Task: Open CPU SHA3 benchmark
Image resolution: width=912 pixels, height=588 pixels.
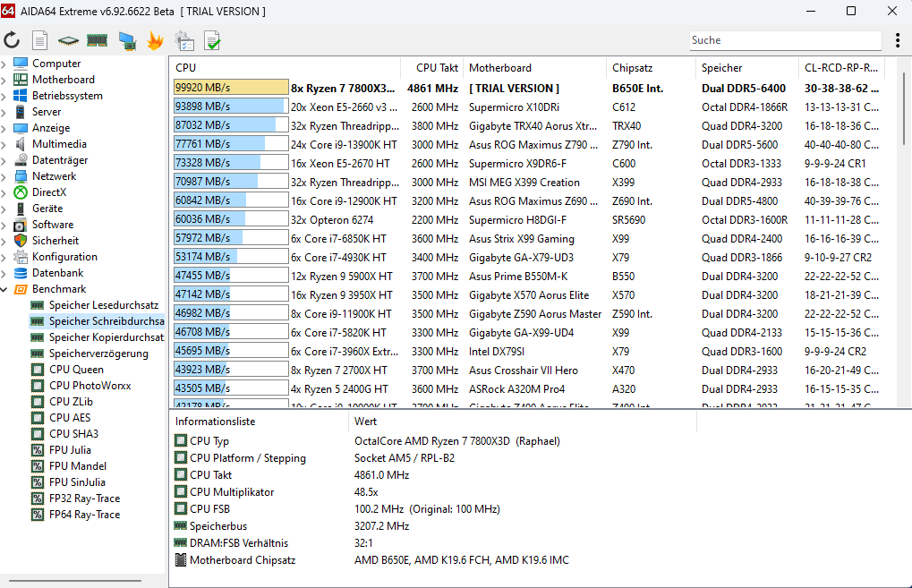Action: tap(74, 434)
